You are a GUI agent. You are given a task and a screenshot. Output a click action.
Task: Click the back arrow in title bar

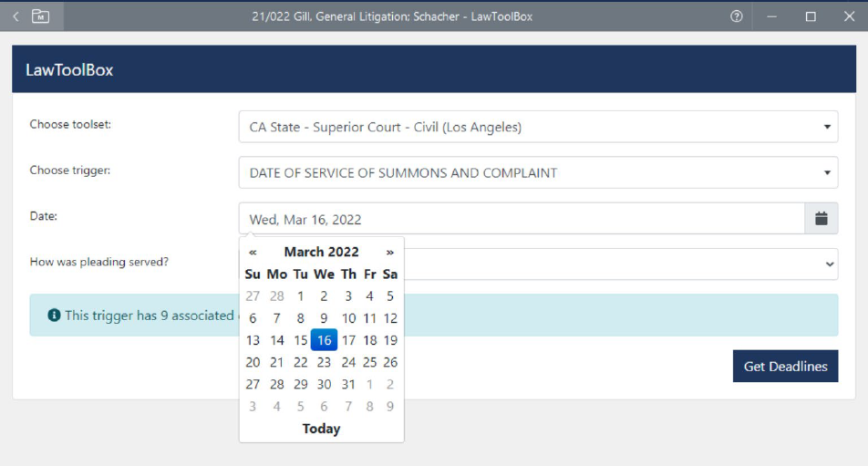coord(15,16)
